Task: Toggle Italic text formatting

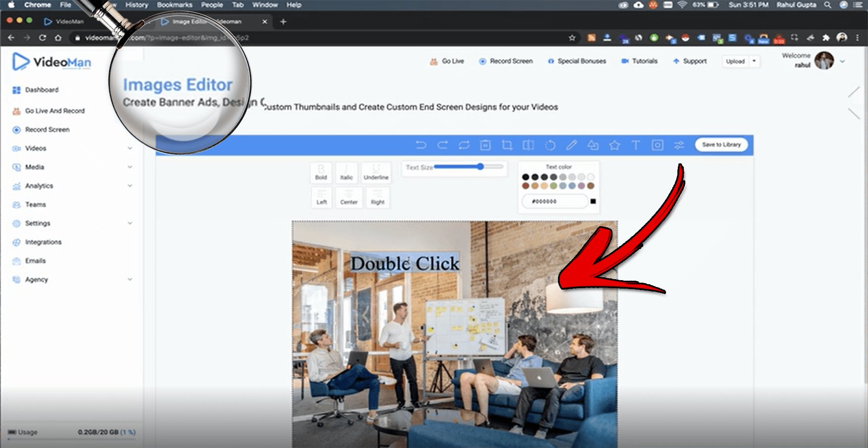Action: tap(347, 172)
